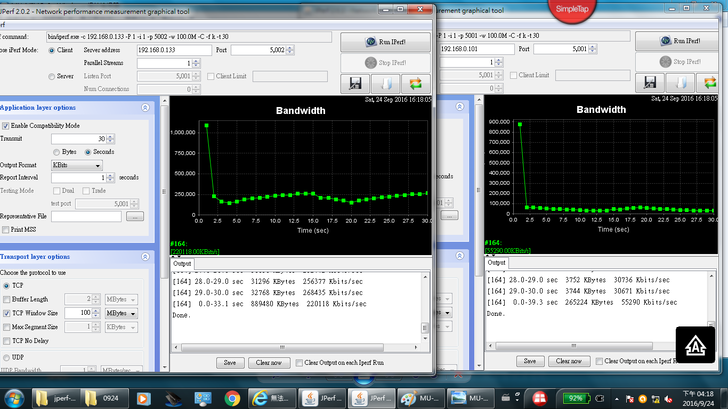This screenshot has height=409, width=728.
Task: Click the restore defaults arrows icon in the left JPerf window
Action: [x=416, y=83]
